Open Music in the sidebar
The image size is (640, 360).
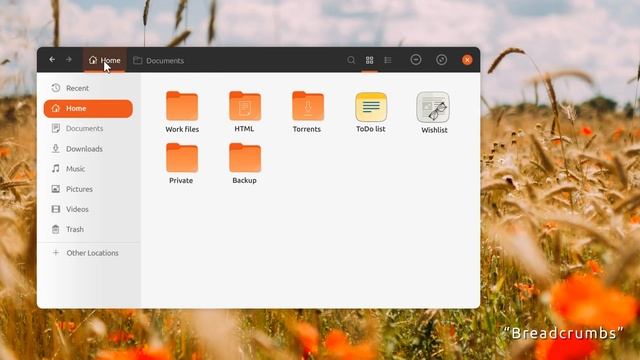pos(88,169)
